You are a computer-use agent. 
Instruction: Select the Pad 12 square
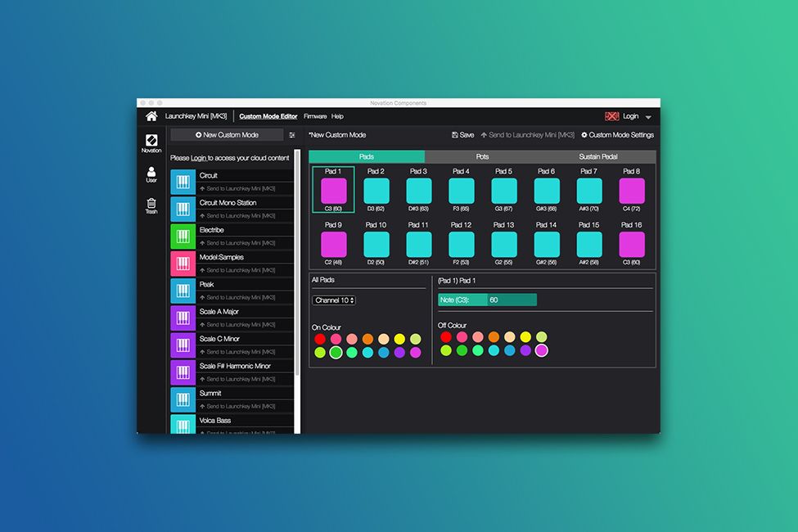click(461, 244)
